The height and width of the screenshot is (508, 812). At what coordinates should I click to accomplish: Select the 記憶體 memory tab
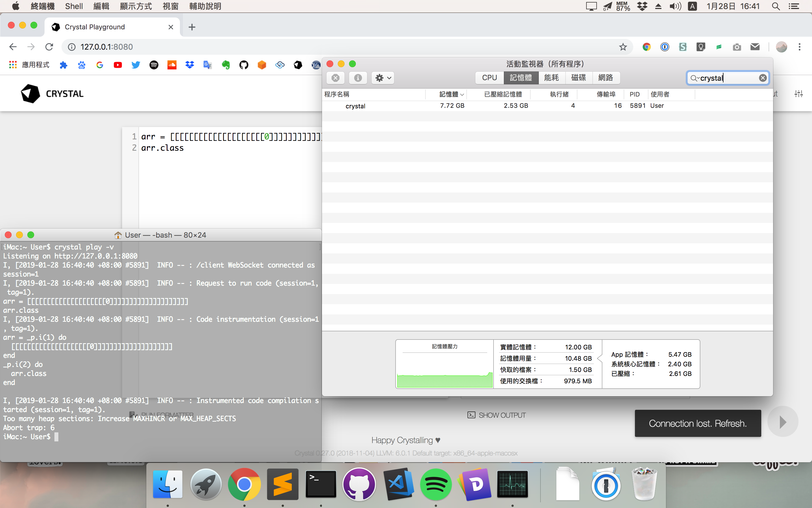click(521, 78)
